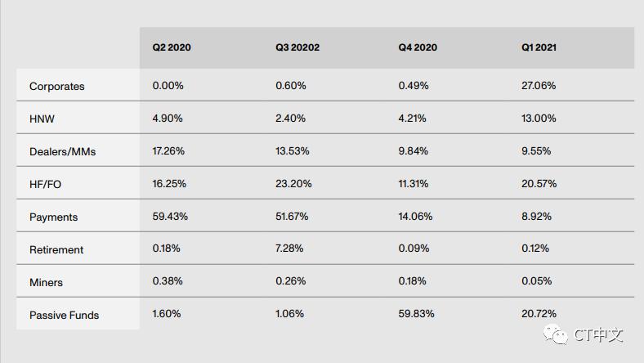Image resolution: width=644 pixels, height=363 pixels.
Task: Select the Q1 2021 column header
Action: 539,47
